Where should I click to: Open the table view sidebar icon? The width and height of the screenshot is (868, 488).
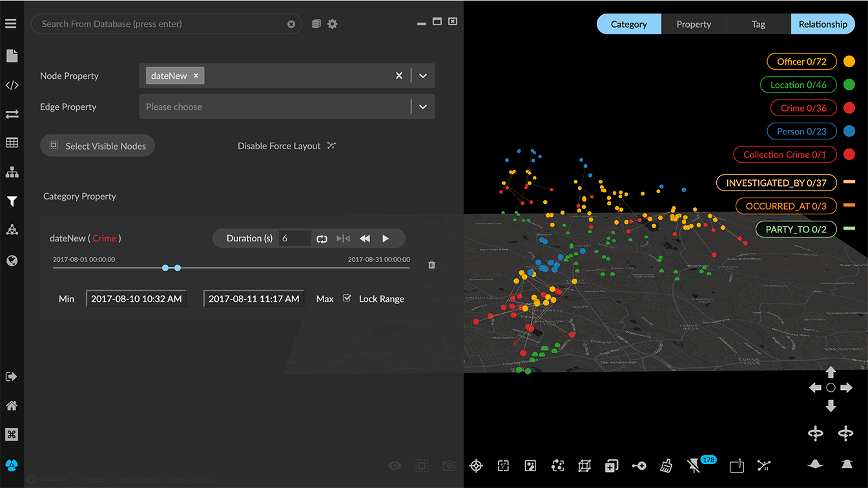[12, 143]
